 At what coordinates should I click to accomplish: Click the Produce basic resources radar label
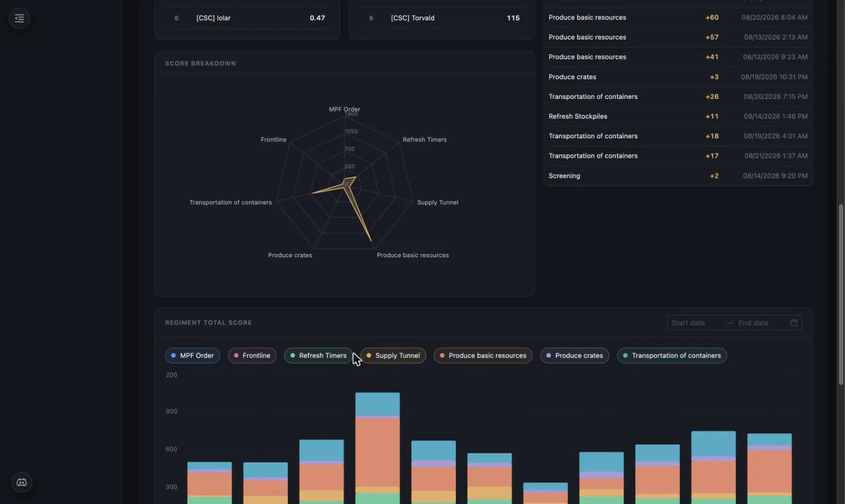[413, 256]
